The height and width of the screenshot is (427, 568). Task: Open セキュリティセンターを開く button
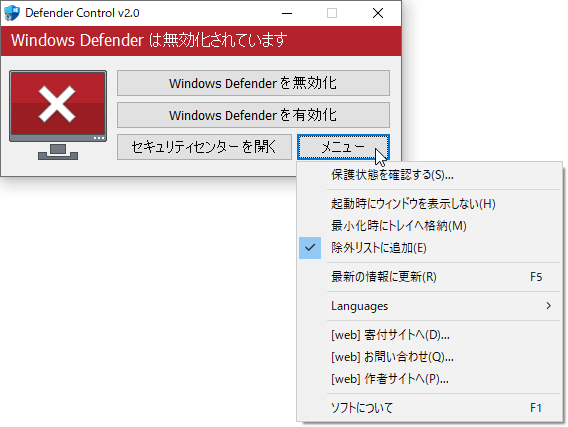(204, 147)
